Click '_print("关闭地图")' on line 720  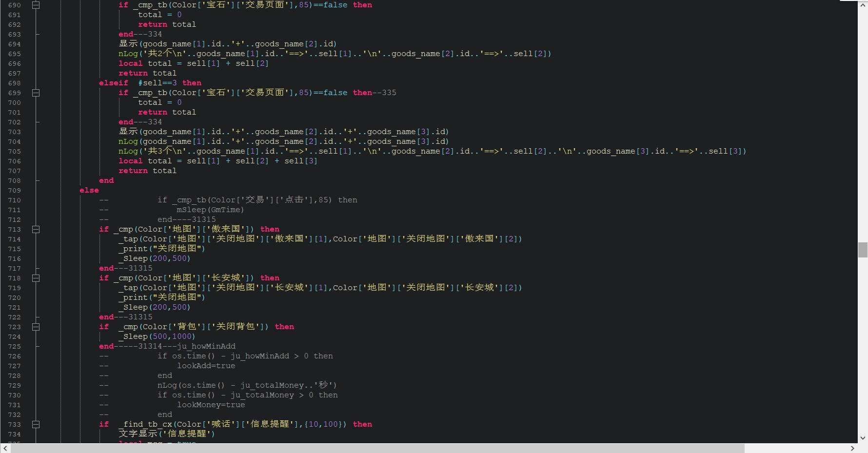pos(162,297)
